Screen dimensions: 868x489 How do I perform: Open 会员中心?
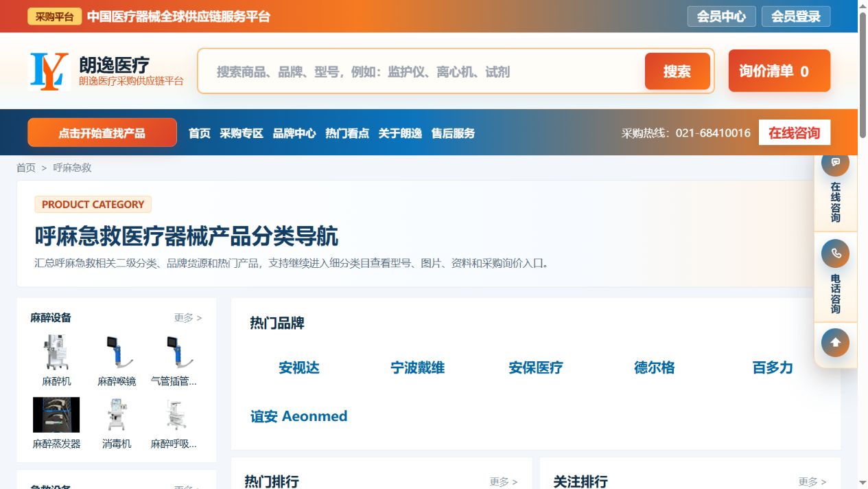click(x=721, y=16)
